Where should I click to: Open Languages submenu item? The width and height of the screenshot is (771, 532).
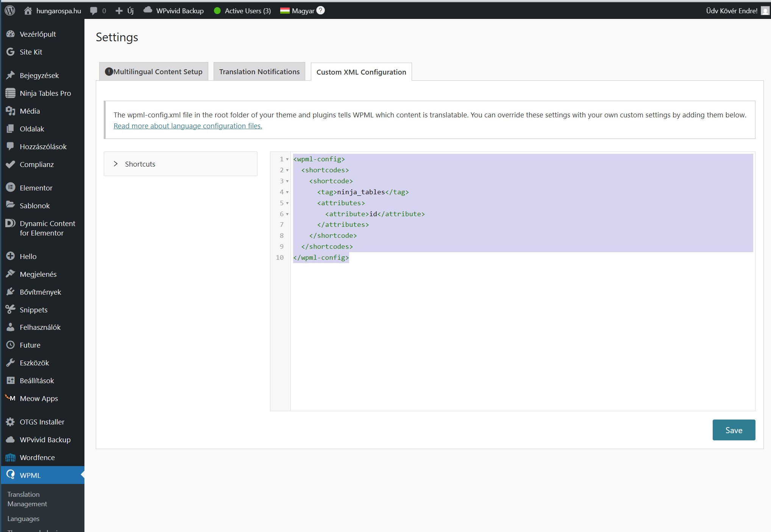(23, 519)
